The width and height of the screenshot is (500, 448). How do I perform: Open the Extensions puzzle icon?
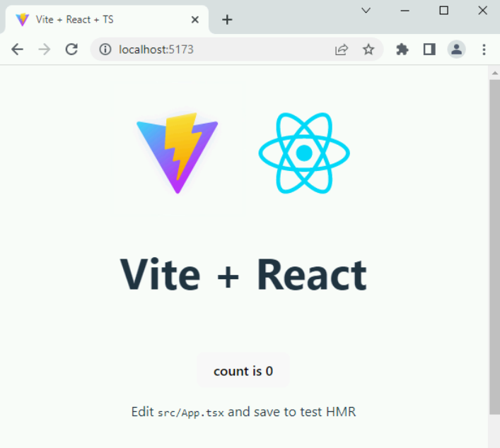402,49
